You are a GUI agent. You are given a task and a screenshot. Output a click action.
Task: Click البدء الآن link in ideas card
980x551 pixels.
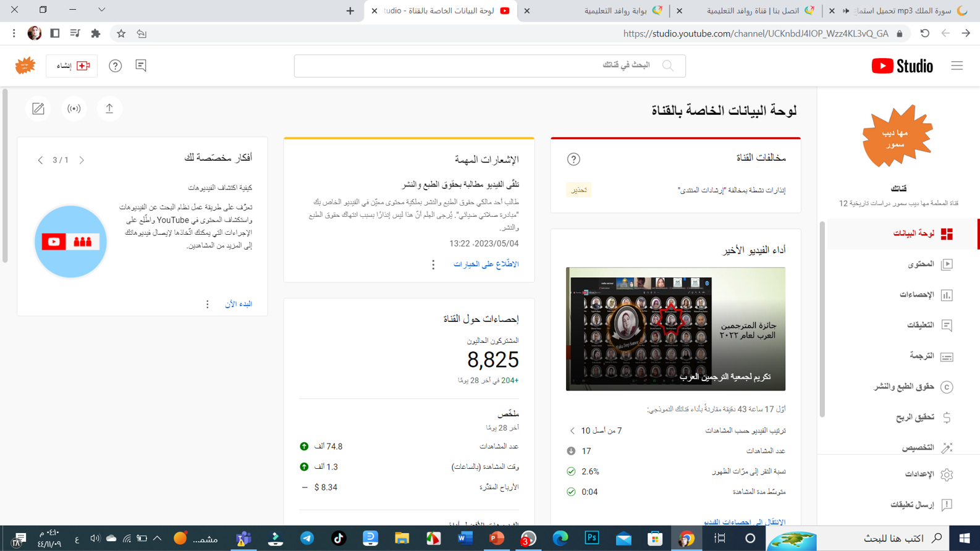click(x=239, y=304)
